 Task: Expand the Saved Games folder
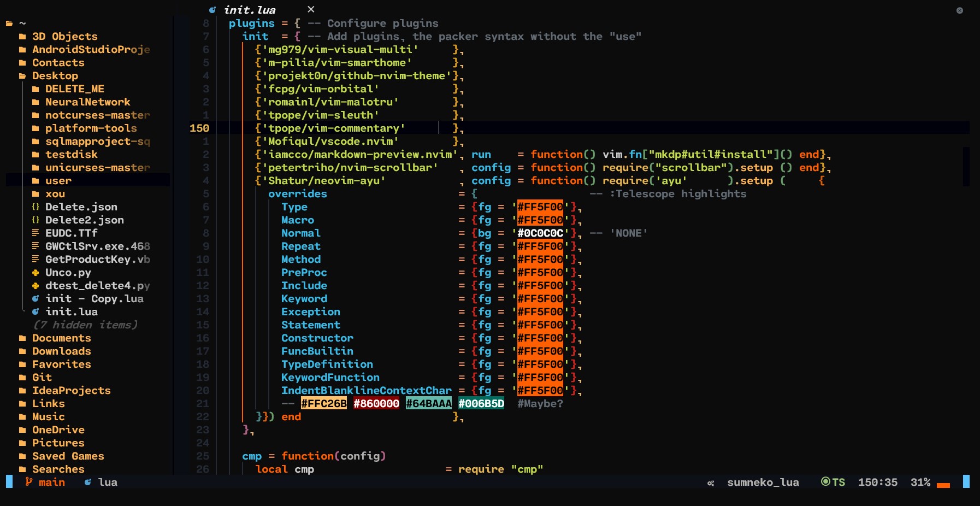click(68, 456)
